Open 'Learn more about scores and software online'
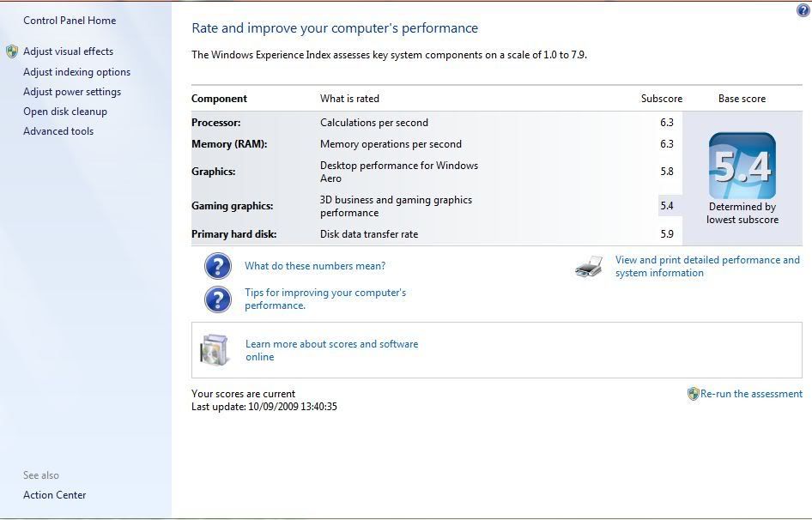The width and height of the screenshot is (812, 520). pyautogui.click(x=331, y=350)
